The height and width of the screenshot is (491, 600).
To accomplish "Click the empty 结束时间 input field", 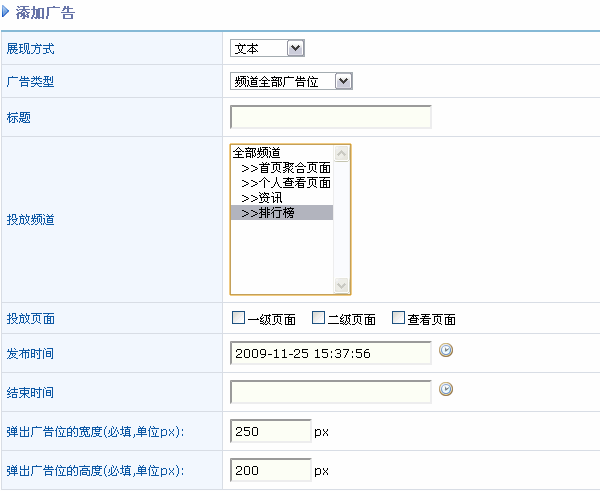I will (330, 391).
